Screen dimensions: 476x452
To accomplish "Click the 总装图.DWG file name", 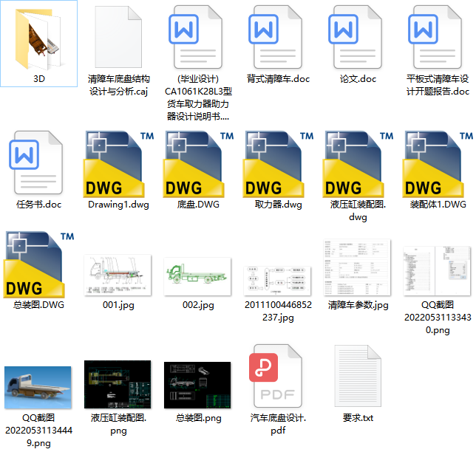I will tap(38, 305).
